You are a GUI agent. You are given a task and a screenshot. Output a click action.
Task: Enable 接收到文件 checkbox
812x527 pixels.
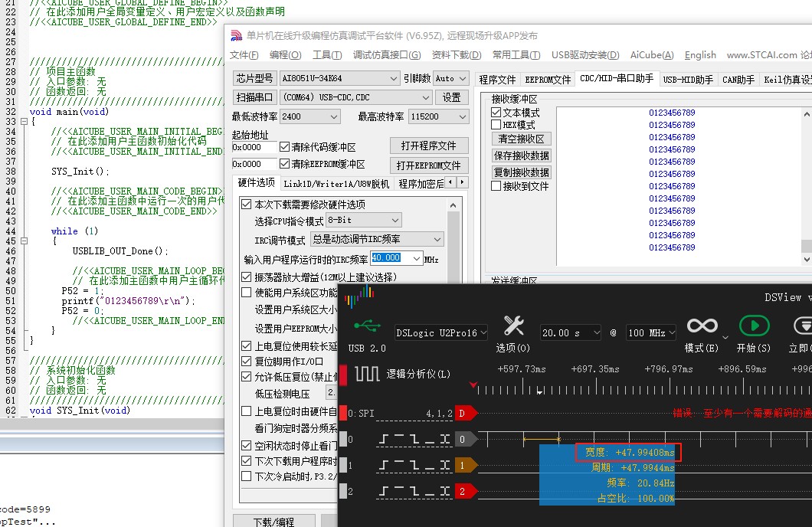click(496, 186)
